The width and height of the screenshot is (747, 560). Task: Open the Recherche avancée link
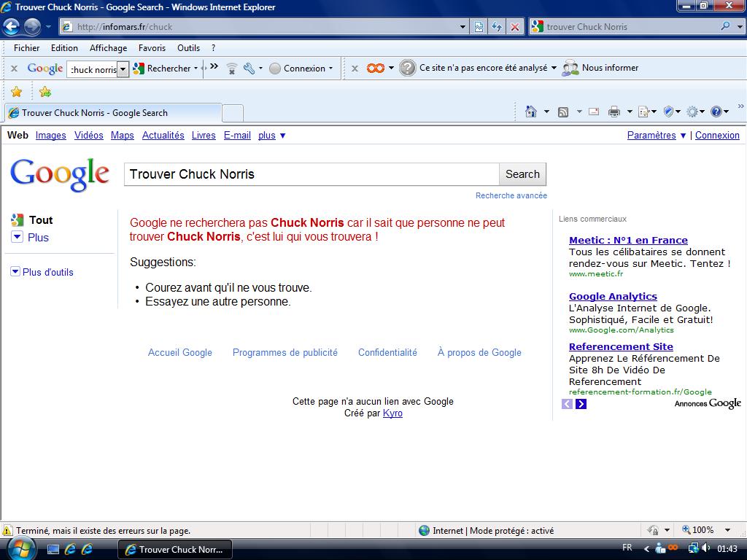tap(511, 195)
